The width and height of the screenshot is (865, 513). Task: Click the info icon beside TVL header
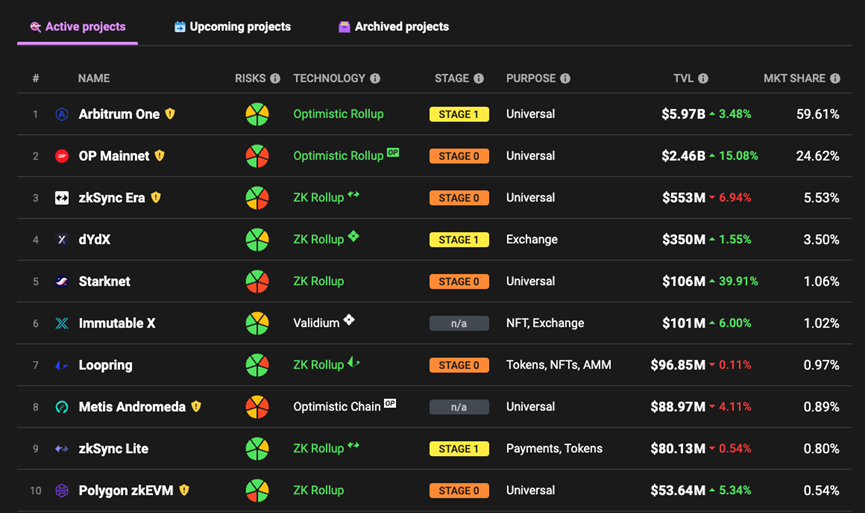click(x=703, y=79)
